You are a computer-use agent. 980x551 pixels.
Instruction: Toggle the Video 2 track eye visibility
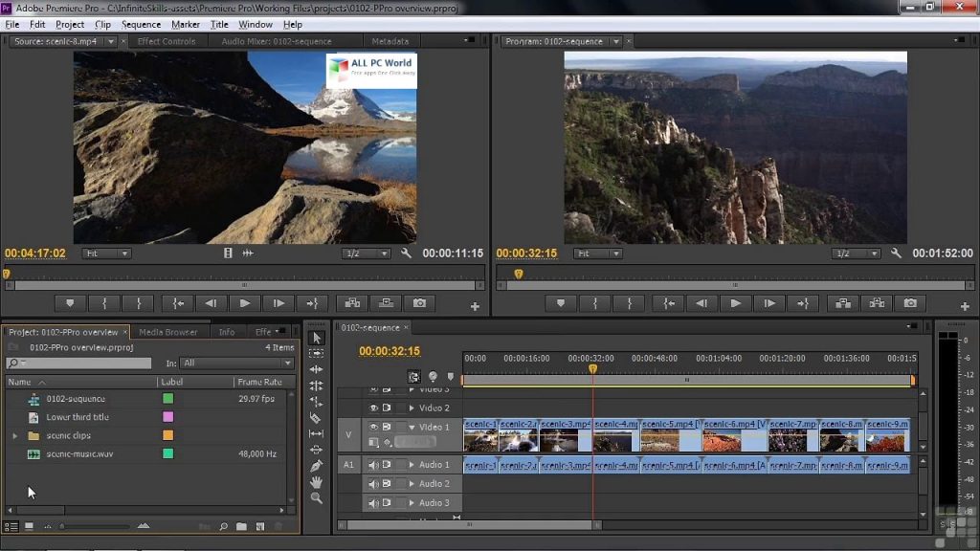(x=374, y=408)
